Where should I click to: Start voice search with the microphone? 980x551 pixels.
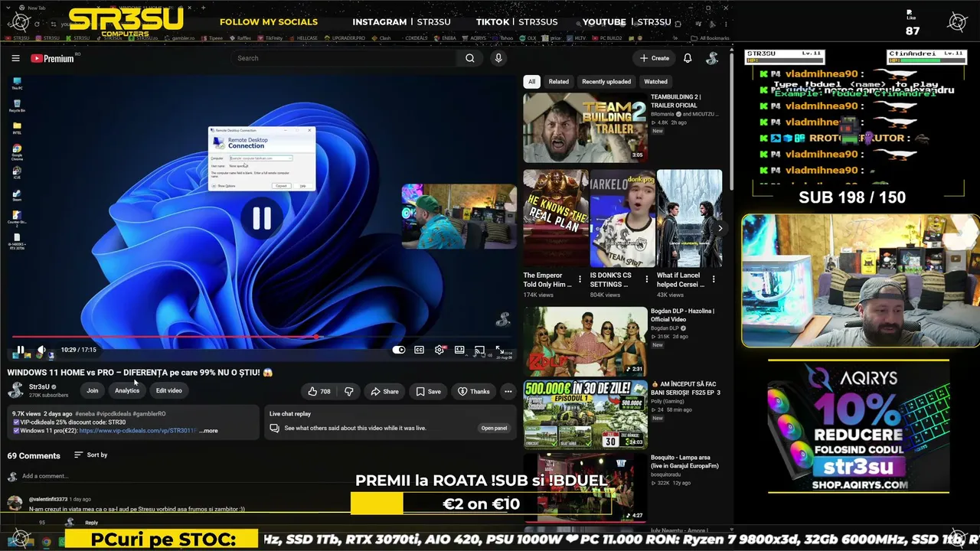point(498,58)
